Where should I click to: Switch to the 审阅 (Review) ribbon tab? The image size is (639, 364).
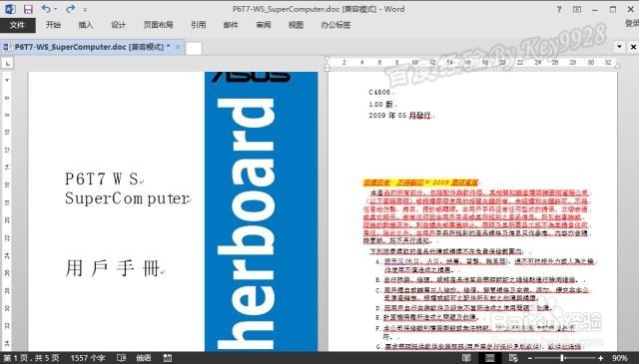[x=264, y=25]
